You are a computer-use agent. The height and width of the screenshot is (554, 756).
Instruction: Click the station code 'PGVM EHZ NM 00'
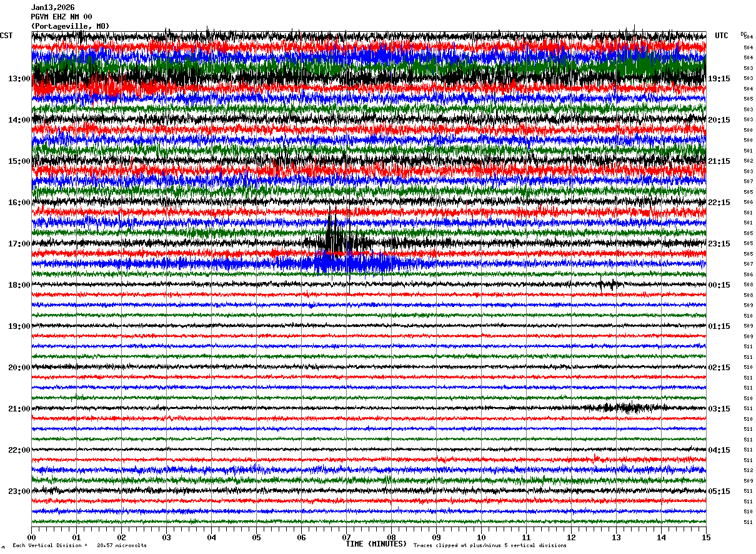(x=61, y=17)
